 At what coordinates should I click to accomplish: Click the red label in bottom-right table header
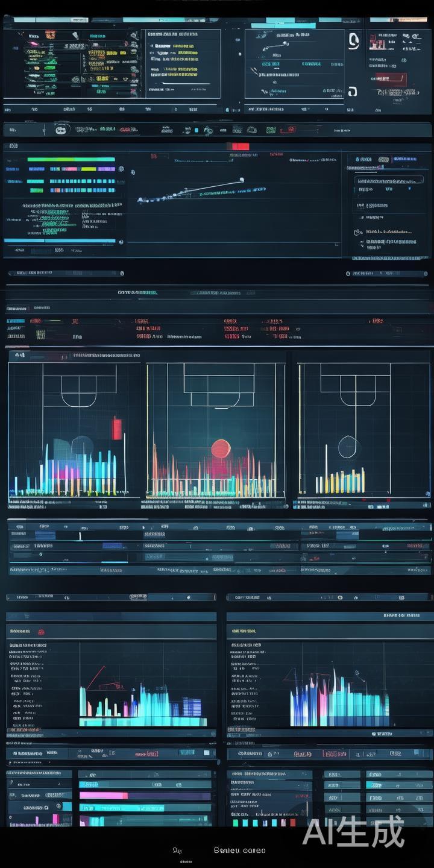334,753
